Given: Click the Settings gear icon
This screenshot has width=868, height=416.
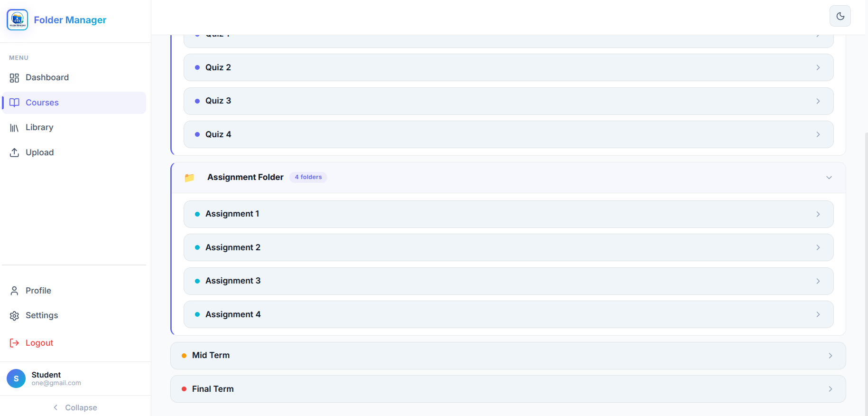Looking at the screenshot, I should [x=14, y=316].
